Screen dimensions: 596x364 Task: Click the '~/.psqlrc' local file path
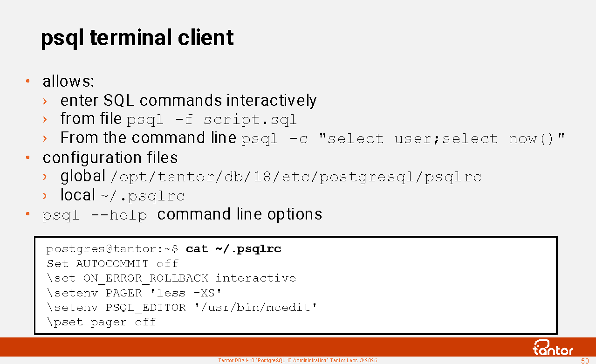point(143,196)
